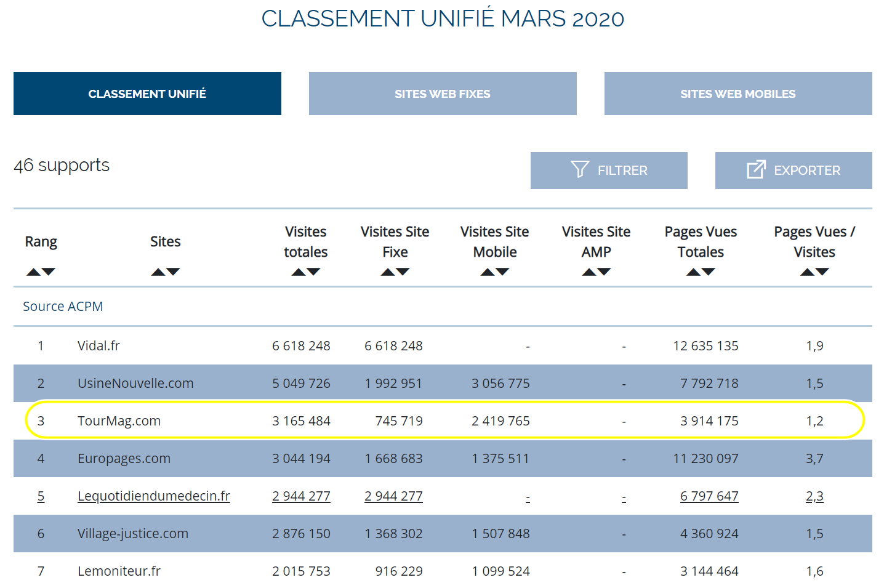The height and width of the screenshot is (588, 892).
Task: Sort Pages Vues / Visites descending arrow
Action: [822, 272]
